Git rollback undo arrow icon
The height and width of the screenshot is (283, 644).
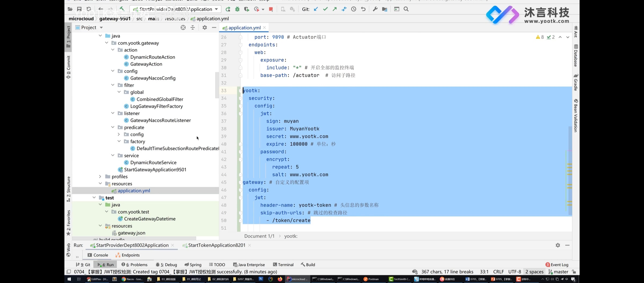tap(363, 9)
